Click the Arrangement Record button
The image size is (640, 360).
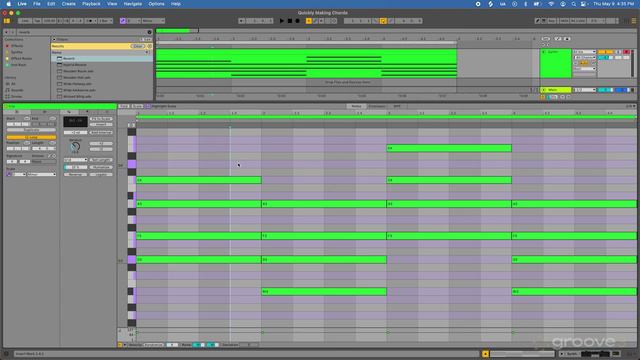coord(298,21)
